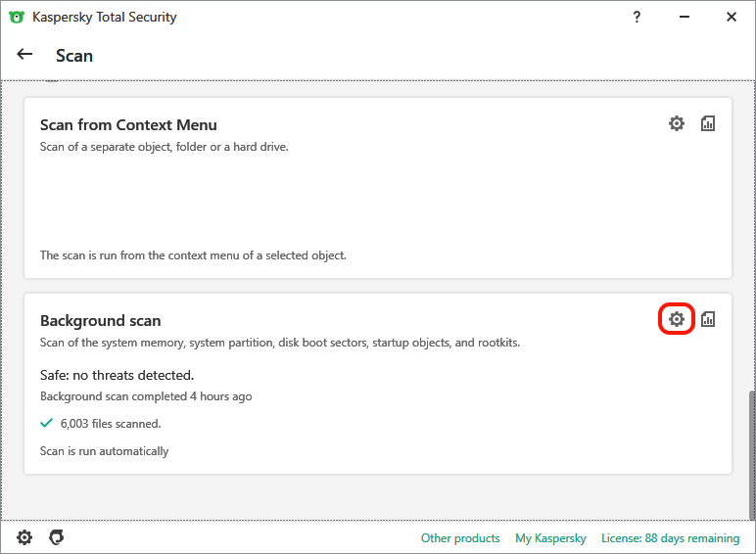Open application settings gear in the bottom bar
Image resolution: width=756 pixels, height=554 pixels.
24,537
